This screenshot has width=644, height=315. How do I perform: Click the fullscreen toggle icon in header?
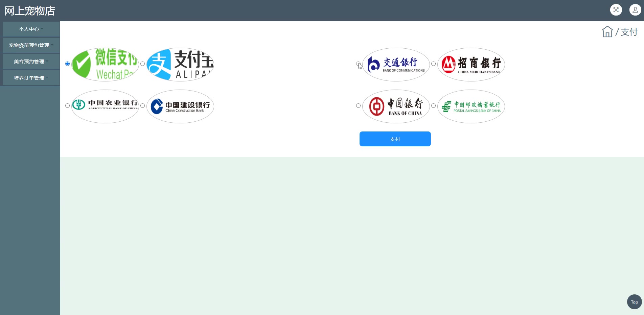(616, 10)
